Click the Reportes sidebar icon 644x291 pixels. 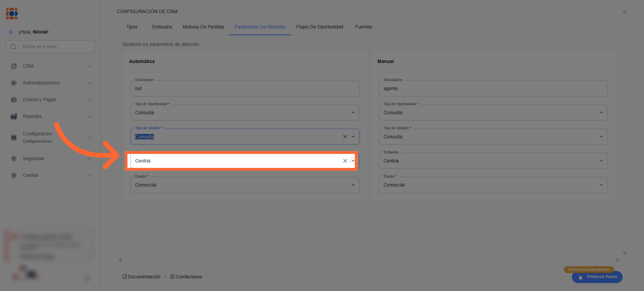[x=14, y=116]
